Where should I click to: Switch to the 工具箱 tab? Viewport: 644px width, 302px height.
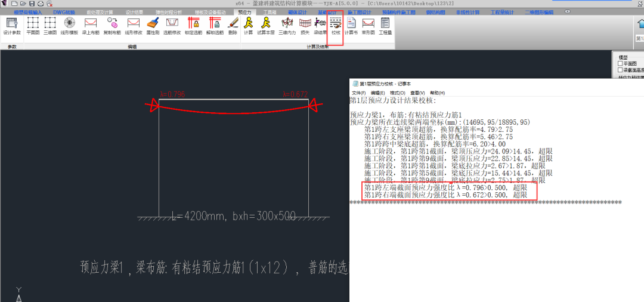coord(270,13)
